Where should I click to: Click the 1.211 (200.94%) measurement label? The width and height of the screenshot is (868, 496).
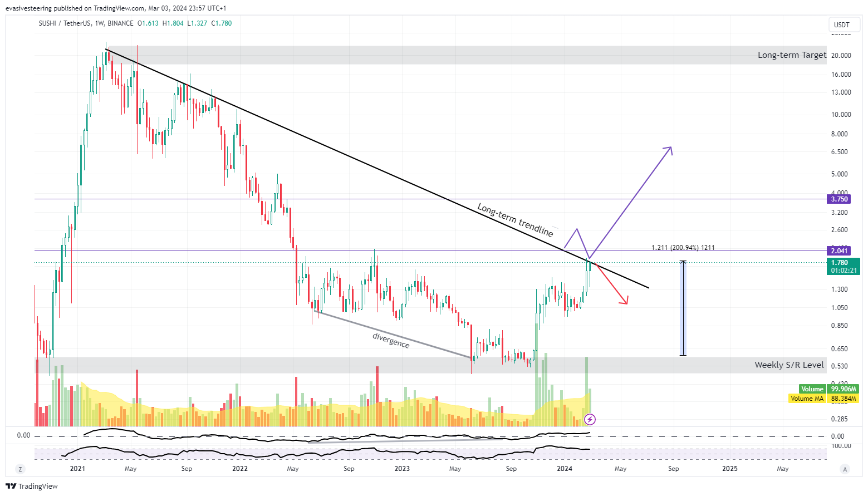point(683,248)
